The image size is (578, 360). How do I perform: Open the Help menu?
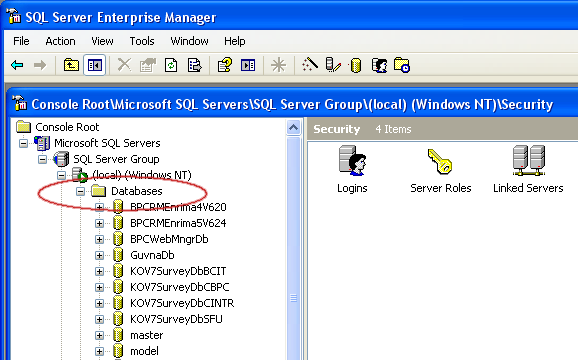pyautogui.click(x=234, y=41)
